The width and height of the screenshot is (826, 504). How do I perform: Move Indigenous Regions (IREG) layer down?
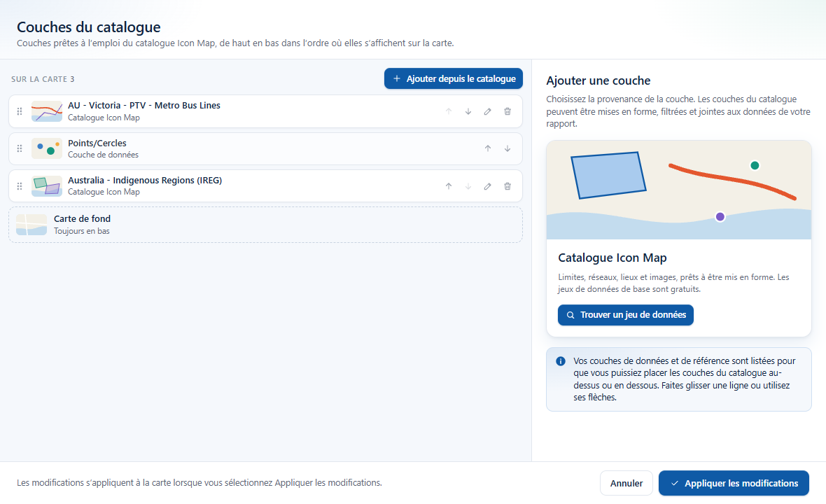coord(468,186)
